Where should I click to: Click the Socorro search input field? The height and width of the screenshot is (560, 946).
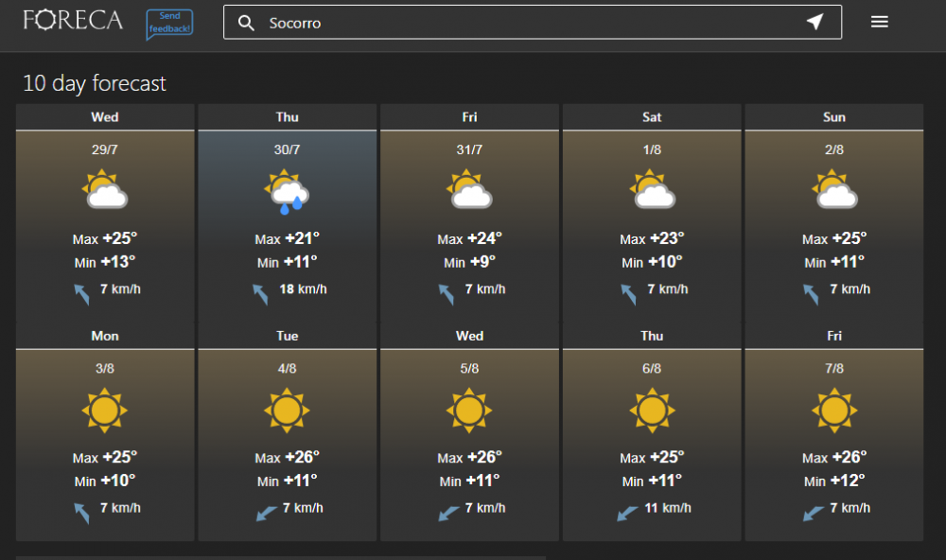click(532, 23)
